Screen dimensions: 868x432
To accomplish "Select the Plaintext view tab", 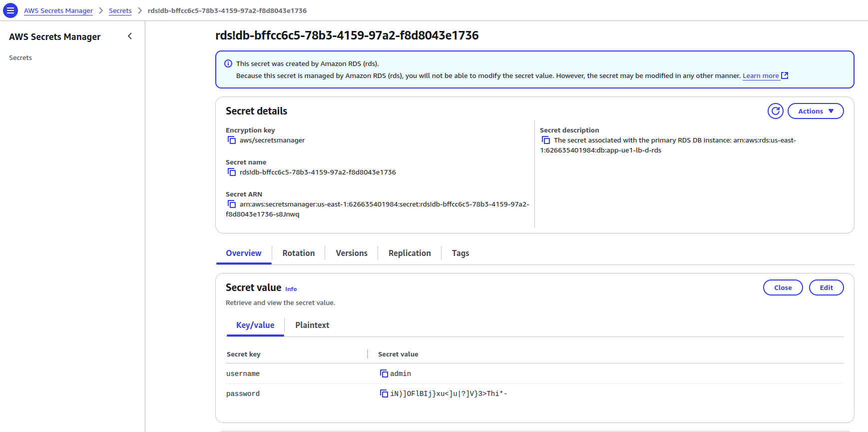I will (x=312, y=325).
